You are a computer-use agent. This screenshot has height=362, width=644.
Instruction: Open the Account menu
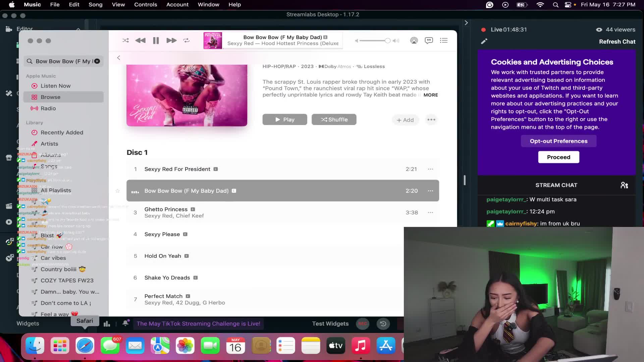177,5
